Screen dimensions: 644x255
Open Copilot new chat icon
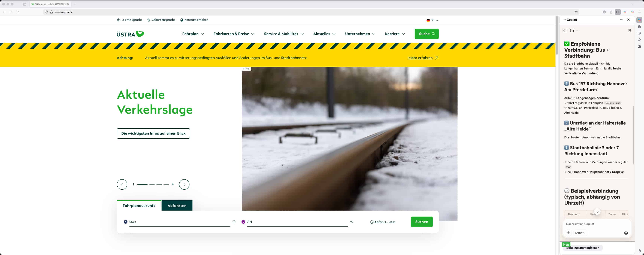pyautogui.click(x=572, y=31)
